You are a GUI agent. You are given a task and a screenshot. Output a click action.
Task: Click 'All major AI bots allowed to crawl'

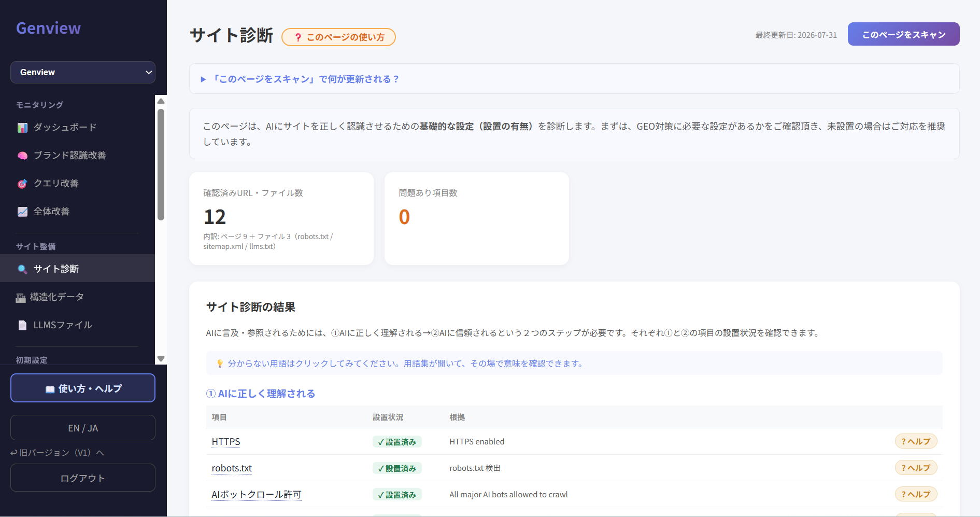pos(508,495)
